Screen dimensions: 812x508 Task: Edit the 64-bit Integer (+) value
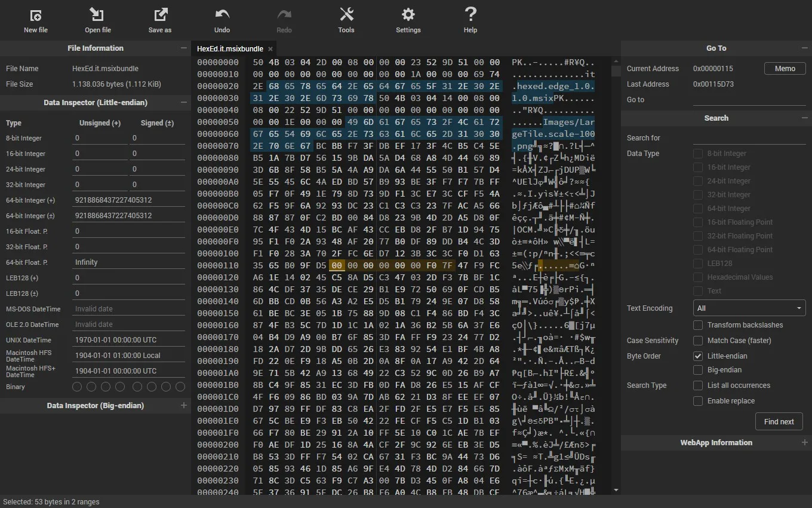click(x=128, y=200)
